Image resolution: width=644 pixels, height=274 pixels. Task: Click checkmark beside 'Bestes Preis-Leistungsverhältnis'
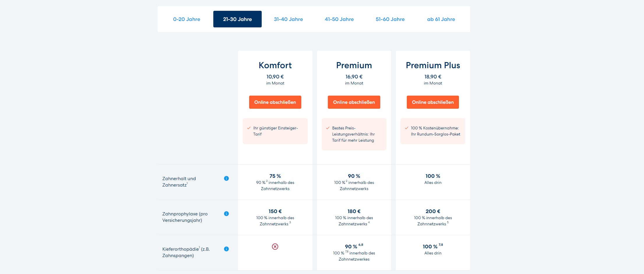[328, 128]
